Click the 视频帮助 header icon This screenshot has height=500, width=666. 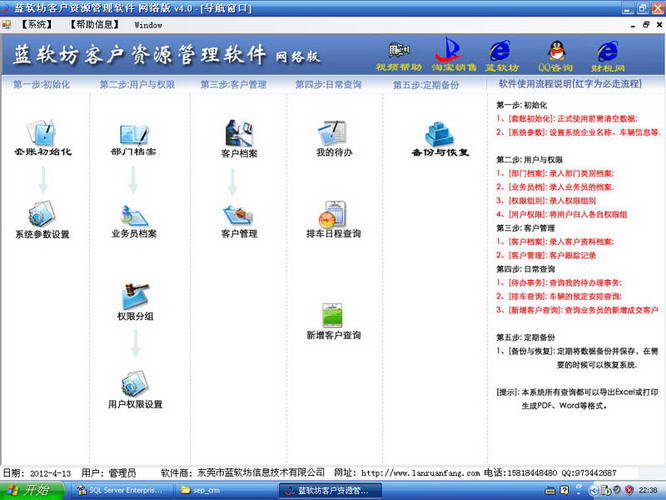399,56
